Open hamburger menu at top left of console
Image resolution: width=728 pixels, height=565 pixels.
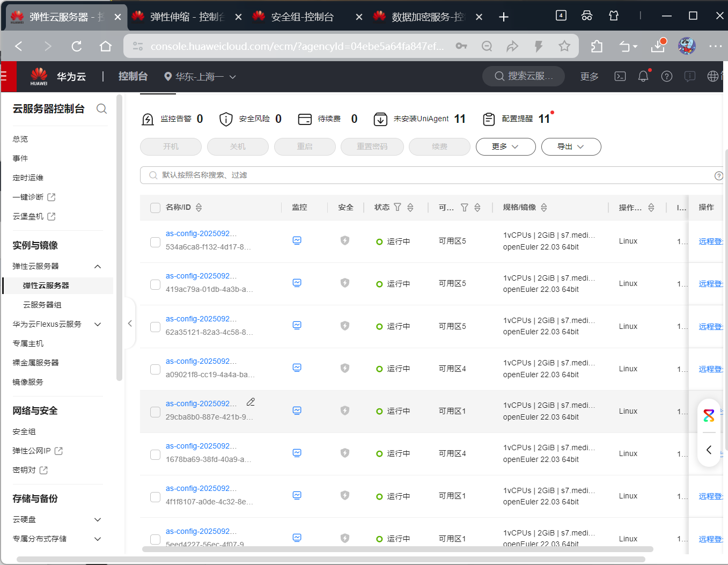click(x=4, y=76)
